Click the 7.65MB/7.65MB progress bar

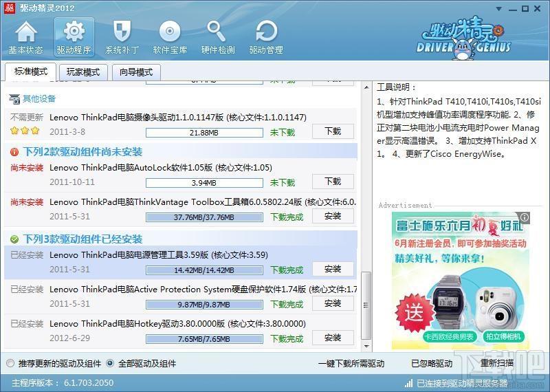click(204, 339)
